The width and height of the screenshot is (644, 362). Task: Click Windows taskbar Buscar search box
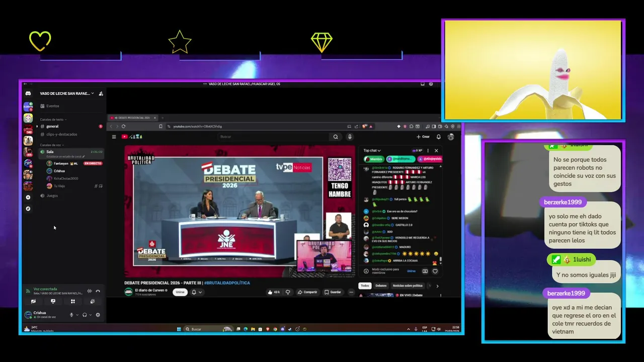(x=209, y=329)
